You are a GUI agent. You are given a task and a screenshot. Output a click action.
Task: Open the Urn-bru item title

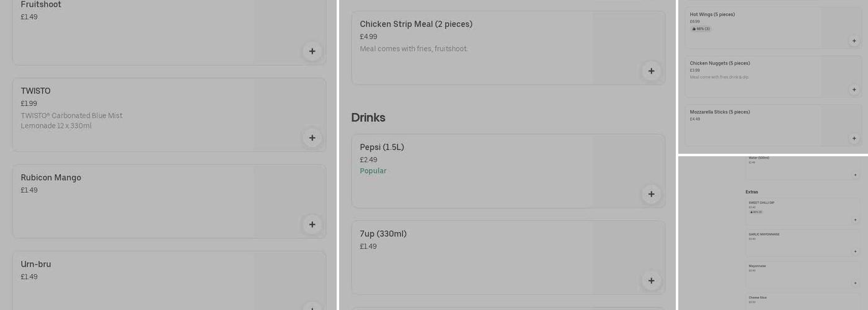[x=36, y=264]
